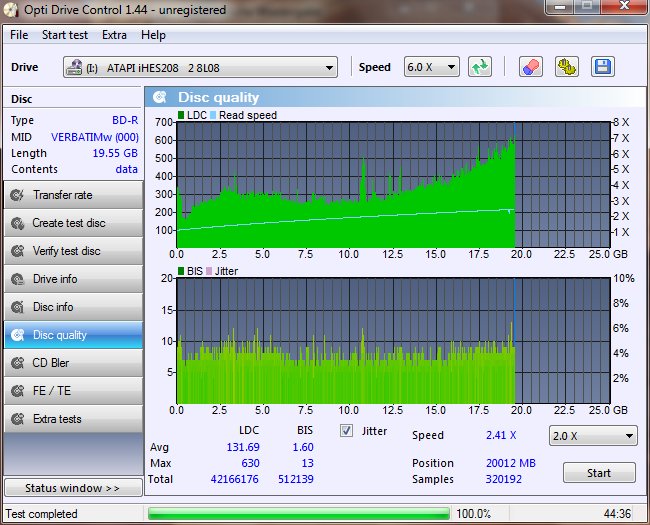
Task: Select the Disc quality panel
Action: (x=73, y=335)
